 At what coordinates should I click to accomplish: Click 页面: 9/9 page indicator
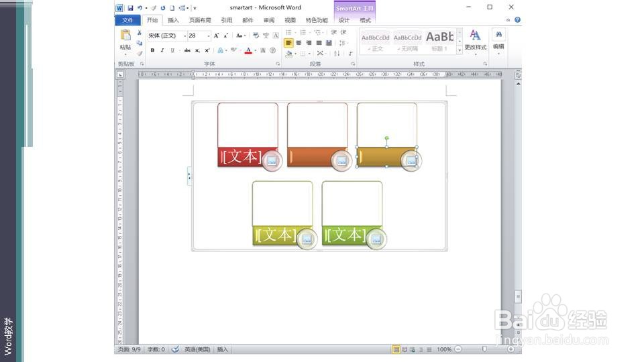[129, 349]
